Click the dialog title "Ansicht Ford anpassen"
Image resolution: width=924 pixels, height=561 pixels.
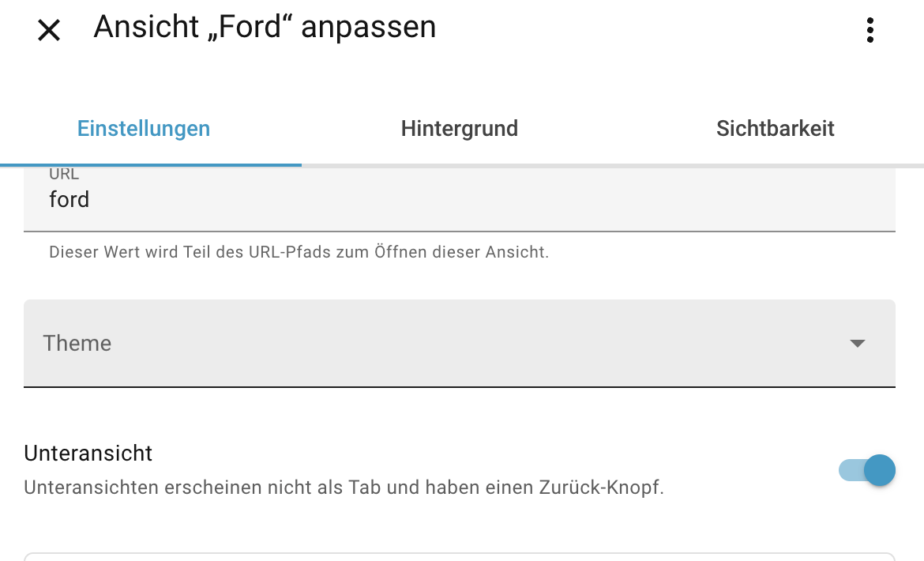(265, 28)
